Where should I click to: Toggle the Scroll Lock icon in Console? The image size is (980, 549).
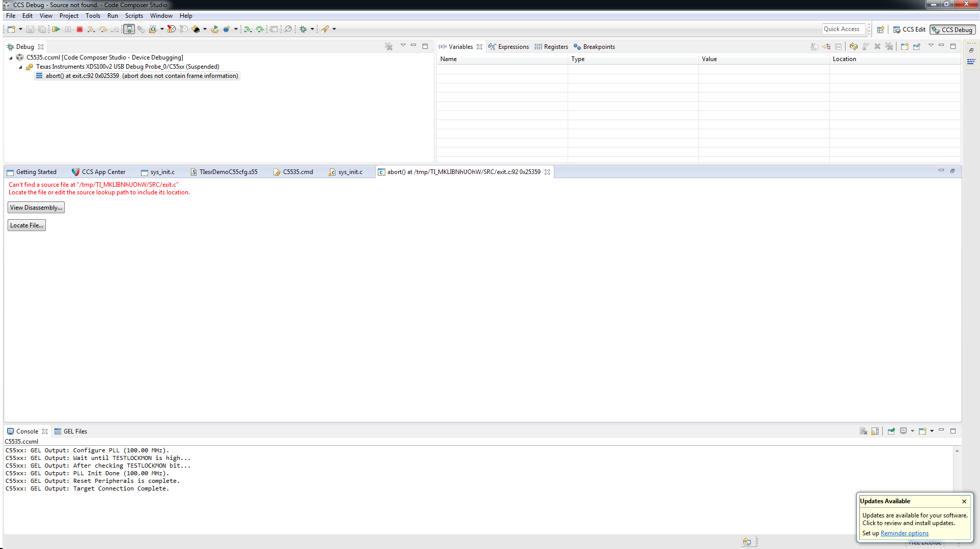point(875,431)
